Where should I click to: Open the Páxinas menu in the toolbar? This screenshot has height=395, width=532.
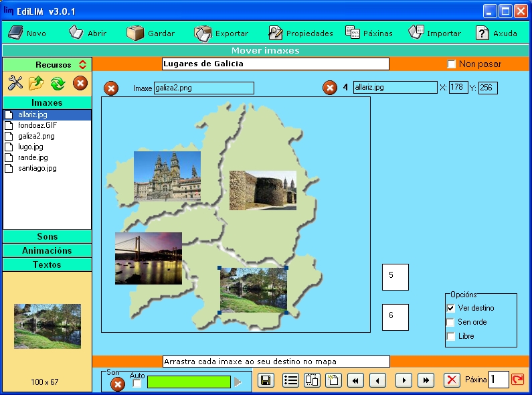click(x=369, y=33)
